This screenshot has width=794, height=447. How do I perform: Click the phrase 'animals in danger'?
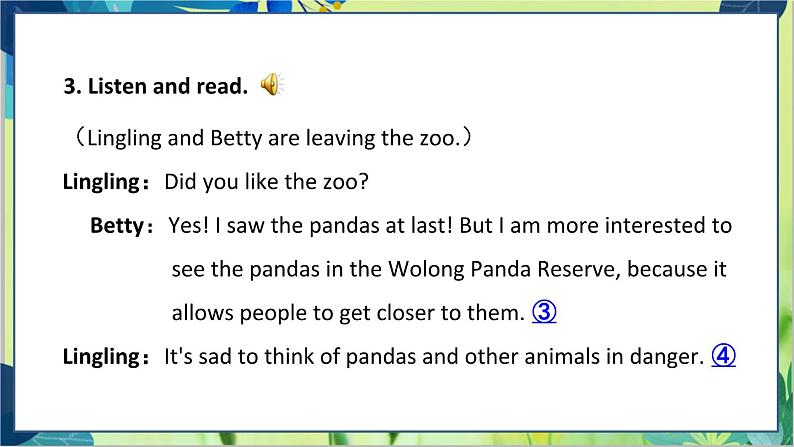coord(614,357)
